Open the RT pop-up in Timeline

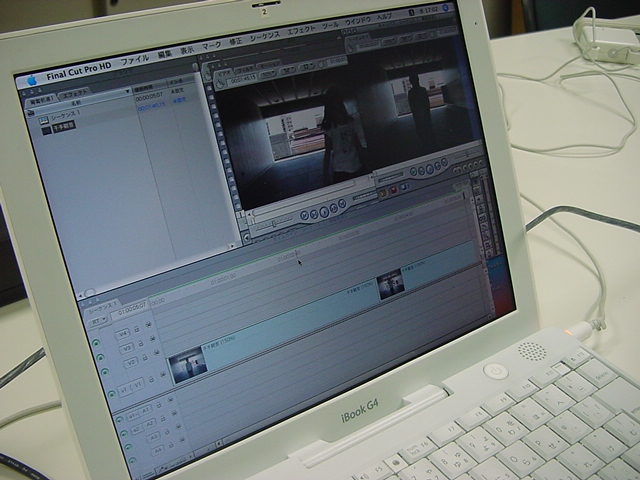[x=99, y=320]
